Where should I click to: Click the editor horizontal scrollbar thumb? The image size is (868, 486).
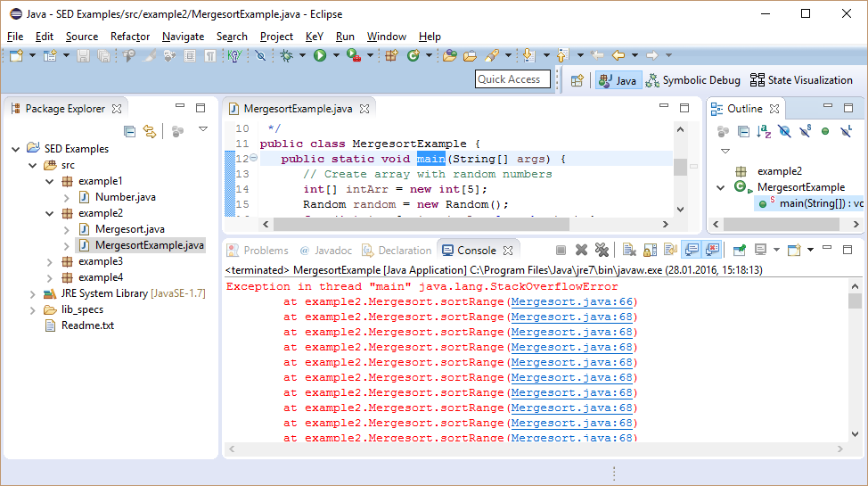[x=422, y=225]
